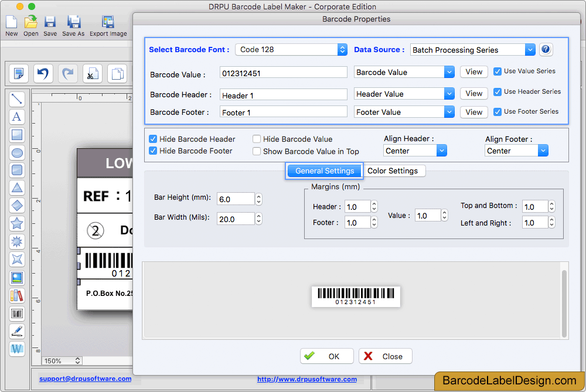Switch to the Color Settings tab
This screenshot has height=392, width=586.
393,171
